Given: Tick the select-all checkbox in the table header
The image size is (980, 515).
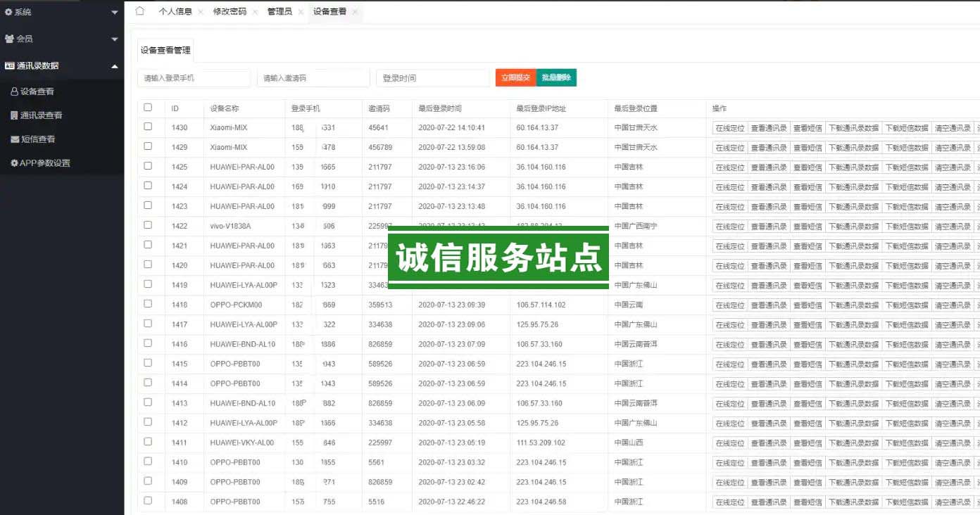Looking at the screenshot, I should [148, 108].
